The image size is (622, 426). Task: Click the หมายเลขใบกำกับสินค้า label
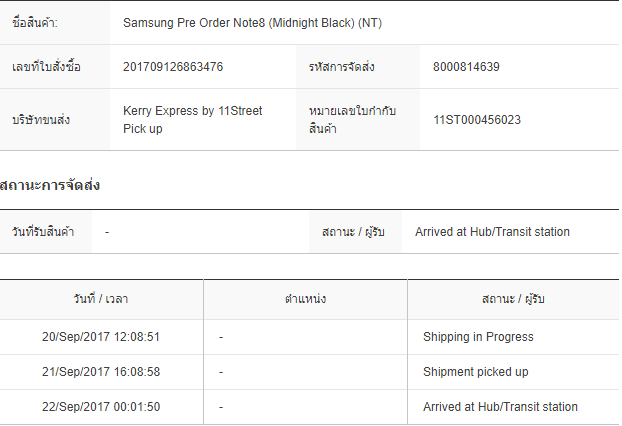[353, 120]
